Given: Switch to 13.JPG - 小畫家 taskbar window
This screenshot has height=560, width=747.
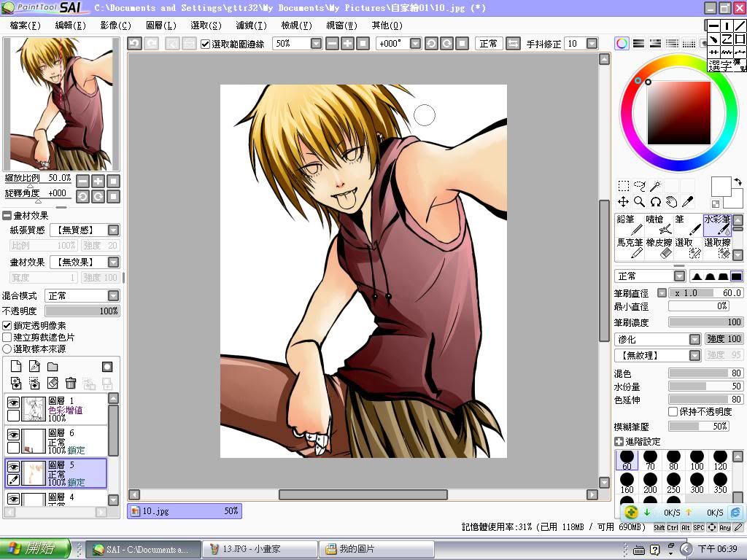Looking at the screenshot, I should (260, 549).
